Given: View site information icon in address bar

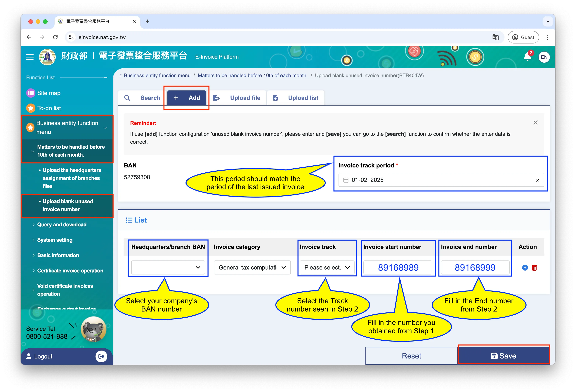Looking at the screenshot, I should click(x=71, y=37).
